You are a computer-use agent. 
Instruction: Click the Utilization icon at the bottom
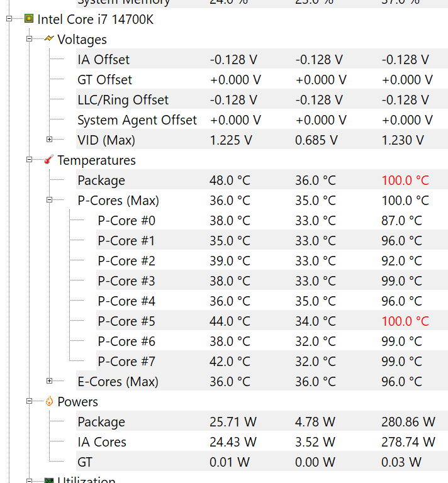(x=49, y=480)
